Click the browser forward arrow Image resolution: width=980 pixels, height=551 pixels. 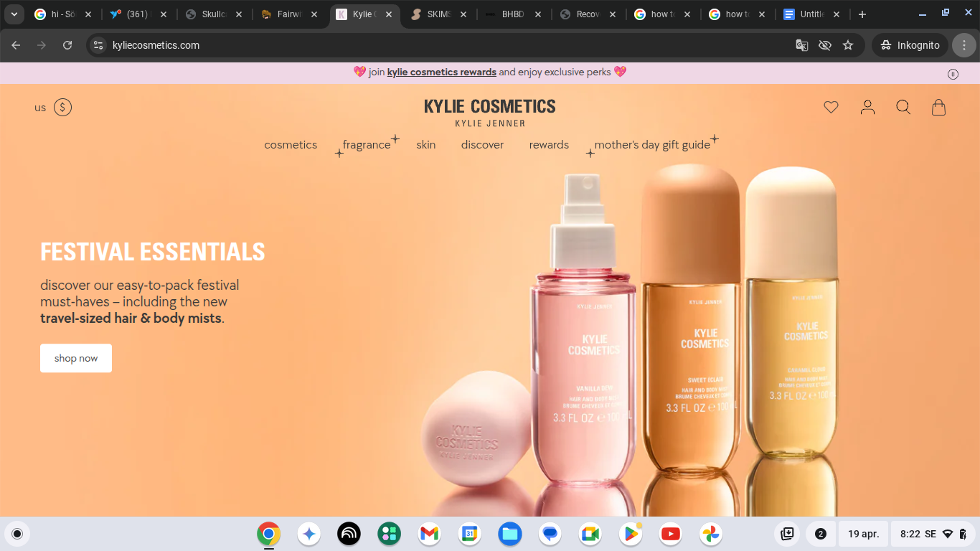(42, 45)
